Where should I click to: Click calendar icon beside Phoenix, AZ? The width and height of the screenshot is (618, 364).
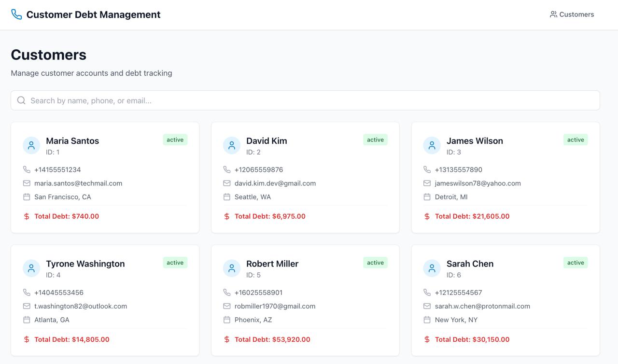point(227,320)
